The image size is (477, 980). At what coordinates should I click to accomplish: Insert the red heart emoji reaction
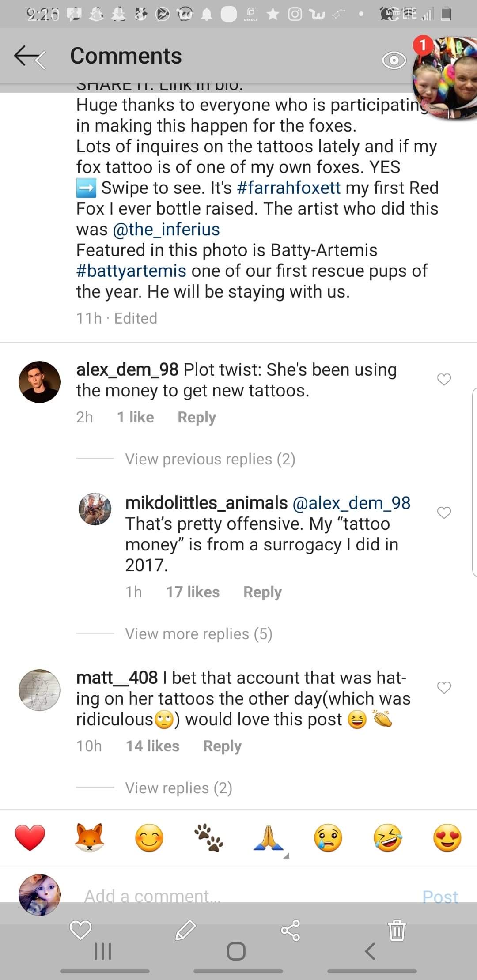(30, 837)
